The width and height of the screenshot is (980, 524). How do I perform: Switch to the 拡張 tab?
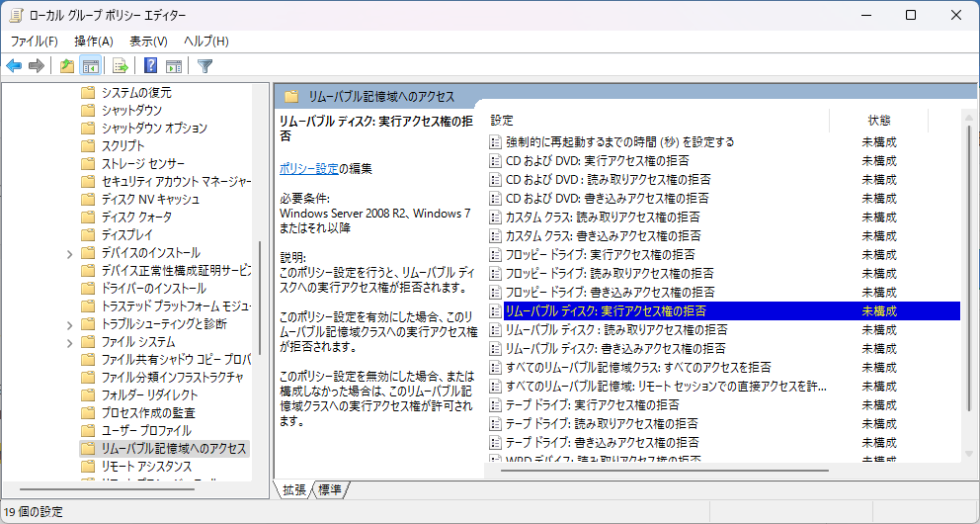point(293,490)
